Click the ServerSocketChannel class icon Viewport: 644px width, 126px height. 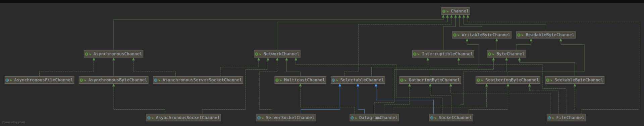[x=259, y=118]
